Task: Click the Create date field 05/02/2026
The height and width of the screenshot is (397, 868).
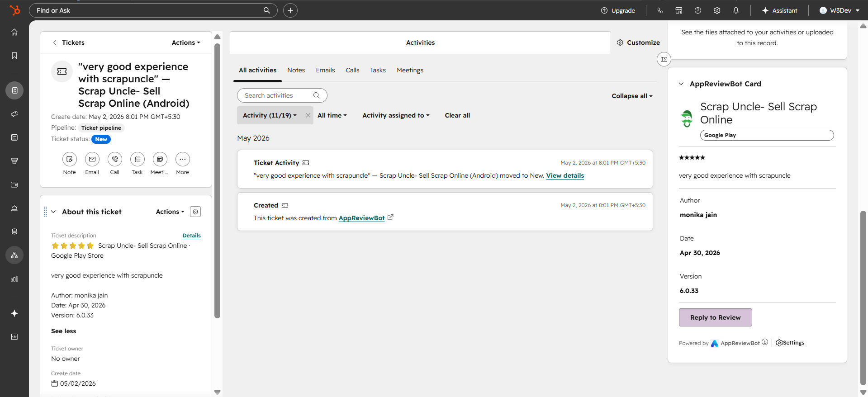Action: pyautogui.click(x=74, y=383)
